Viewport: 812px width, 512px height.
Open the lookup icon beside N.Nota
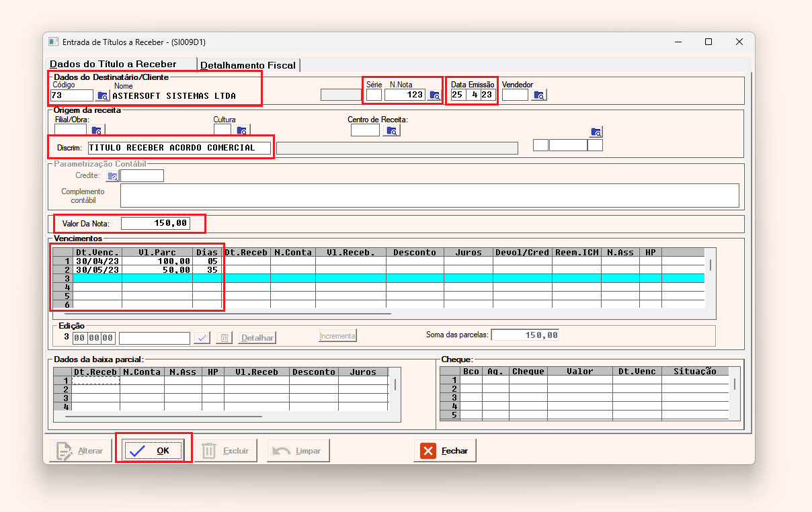[434, 95]
